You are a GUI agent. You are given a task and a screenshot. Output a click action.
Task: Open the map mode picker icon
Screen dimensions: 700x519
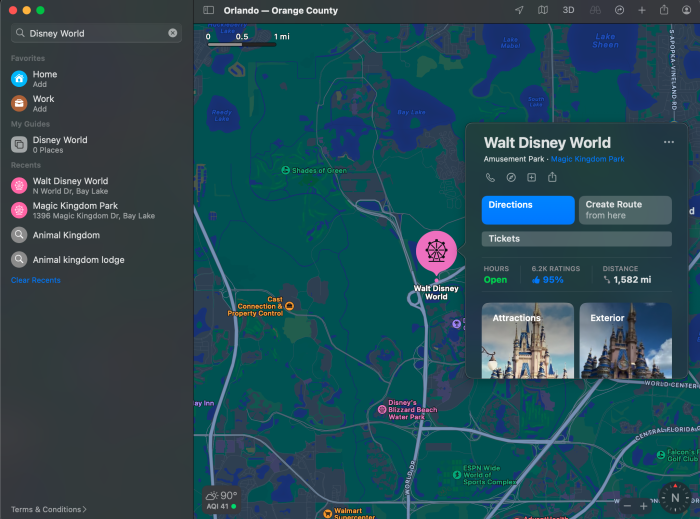(543, 10)
